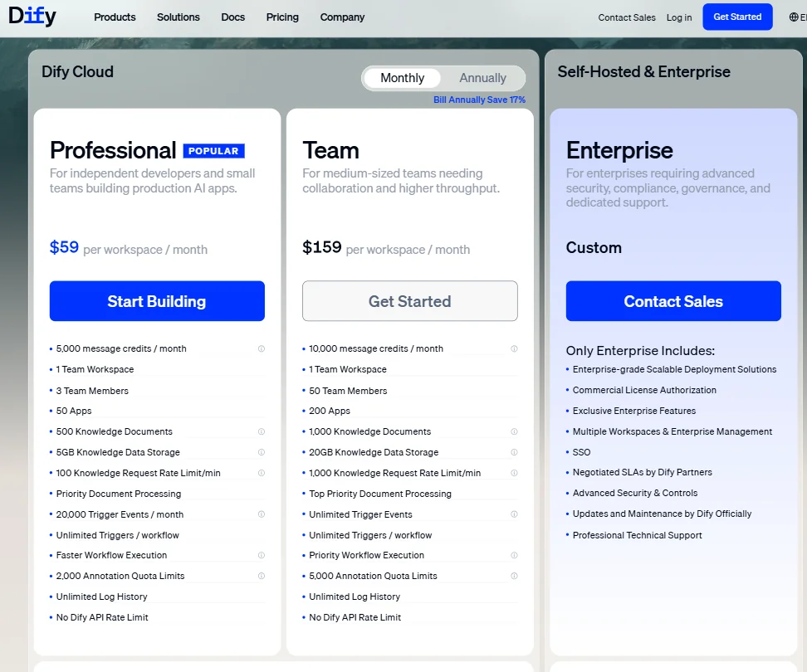Screen dimensions: 807x672
Task: Click 'No Dify API Rate Limit' in Team plan
Action: (x=355, y=617)
